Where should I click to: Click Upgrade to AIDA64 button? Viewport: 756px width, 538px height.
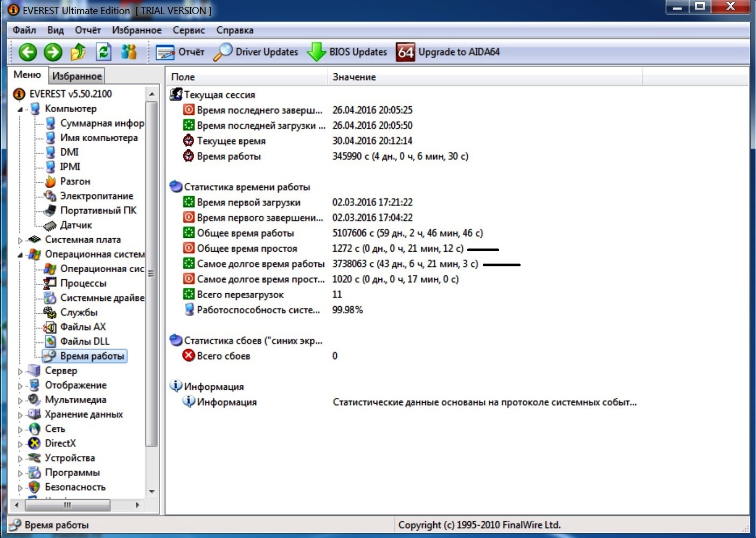[x=448, y=52]
